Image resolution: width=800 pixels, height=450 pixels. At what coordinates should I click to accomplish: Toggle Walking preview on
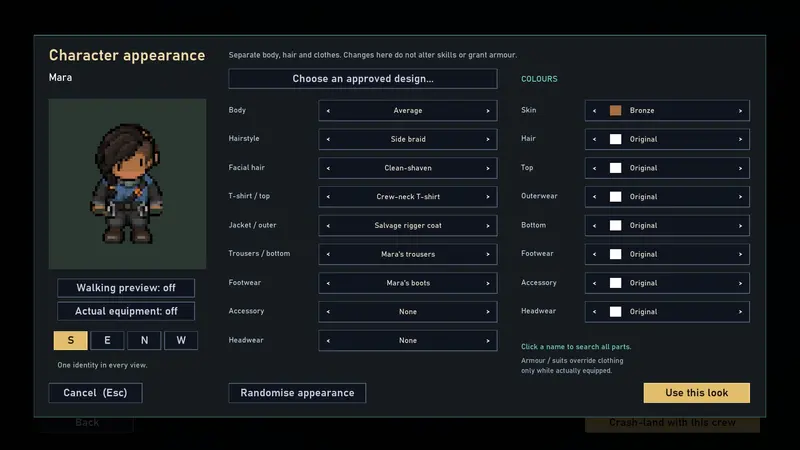point(126,288)
